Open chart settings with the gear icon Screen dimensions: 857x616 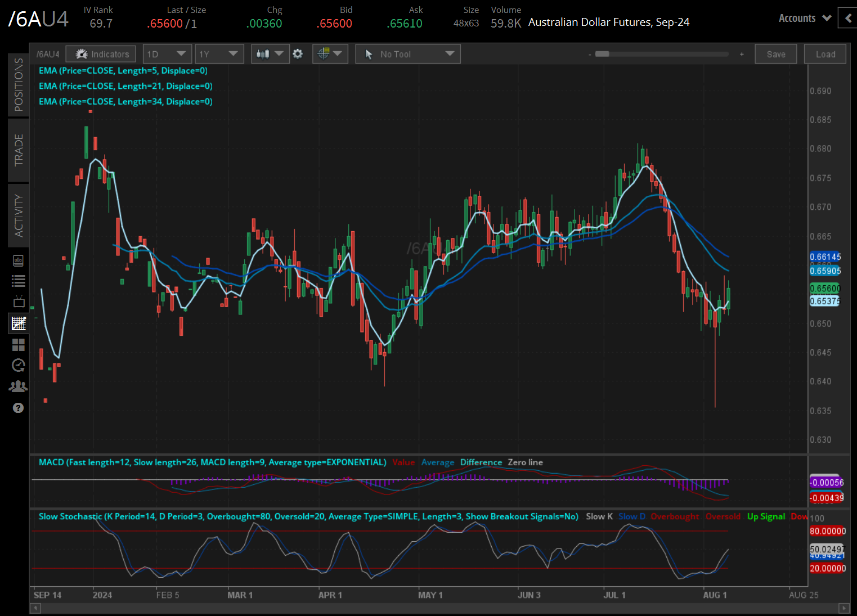click(298, 53)
